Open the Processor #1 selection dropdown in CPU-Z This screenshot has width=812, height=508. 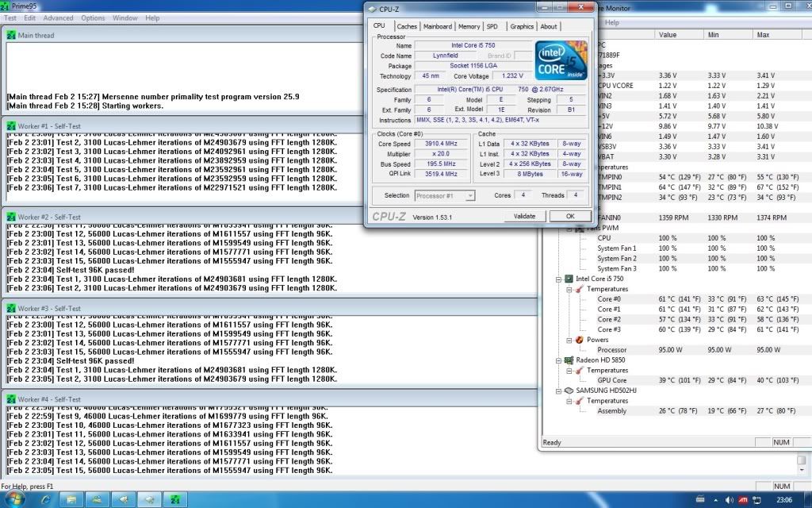[445, 196]
